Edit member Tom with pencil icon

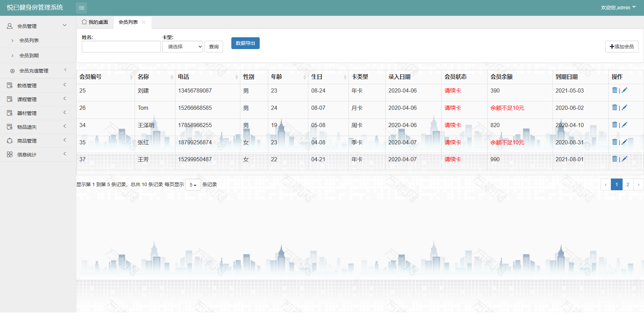624,108
